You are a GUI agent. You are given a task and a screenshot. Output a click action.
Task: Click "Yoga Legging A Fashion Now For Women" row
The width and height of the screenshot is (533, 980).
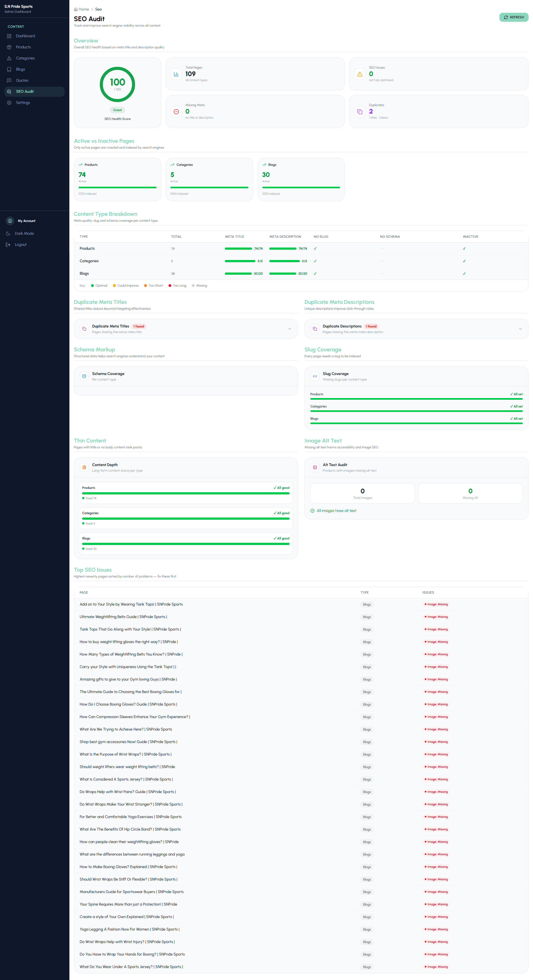[301, 929]
